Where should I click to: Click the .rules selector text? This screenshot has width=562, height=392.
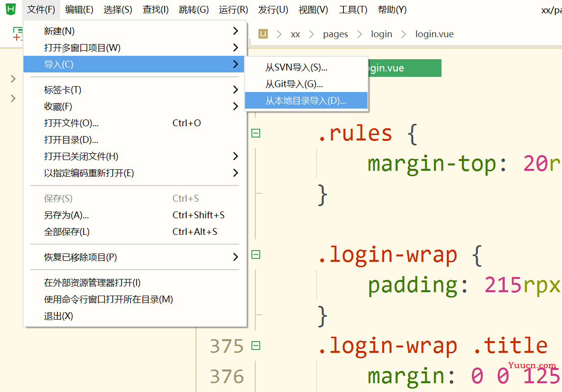(x=355, y=133)
